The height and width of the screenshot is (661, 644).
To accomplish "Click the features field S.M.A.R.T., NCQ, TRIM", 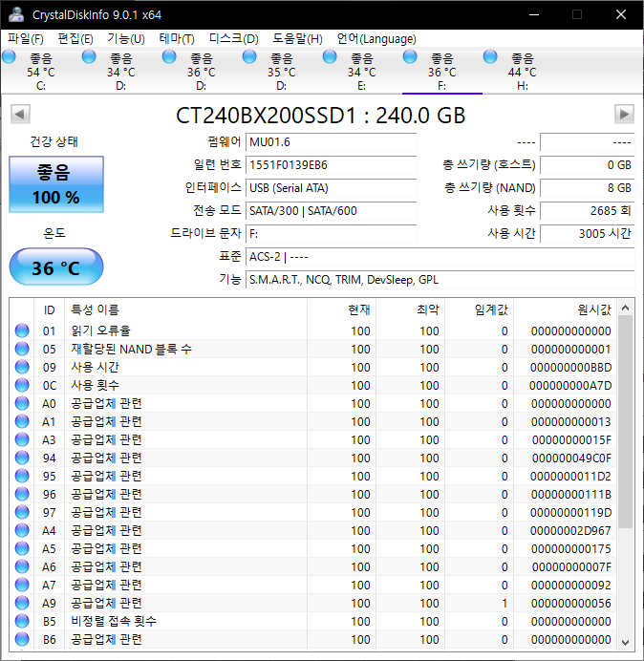I will click(440, 280).
